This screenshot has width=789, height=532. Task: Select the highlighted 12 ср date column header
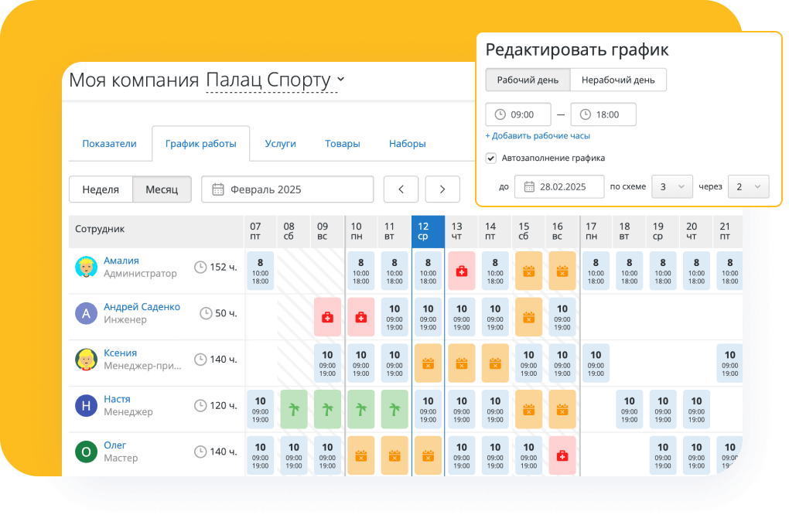[x=428, y=229]
